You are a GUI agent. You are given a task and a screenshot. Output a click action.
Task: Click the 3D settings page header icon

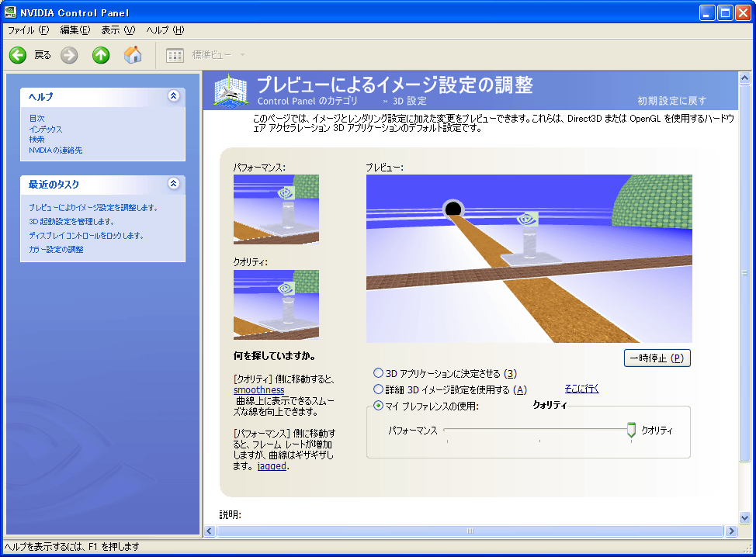click(x=231, y=90)
